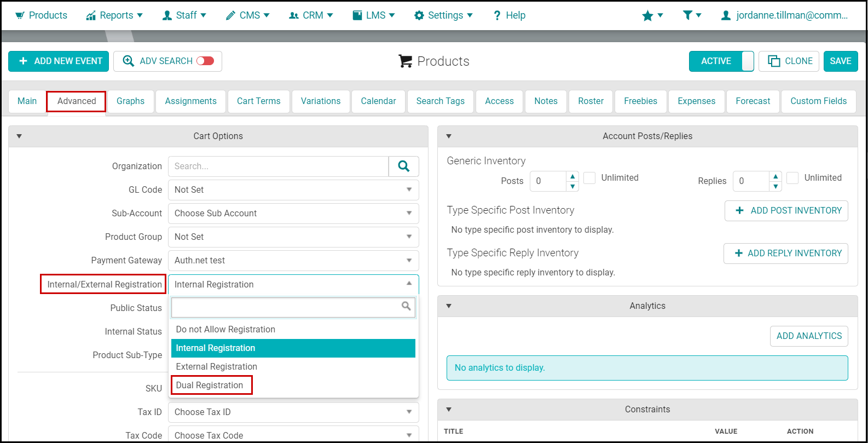Open the Reports menu

(x=114, y=15)
